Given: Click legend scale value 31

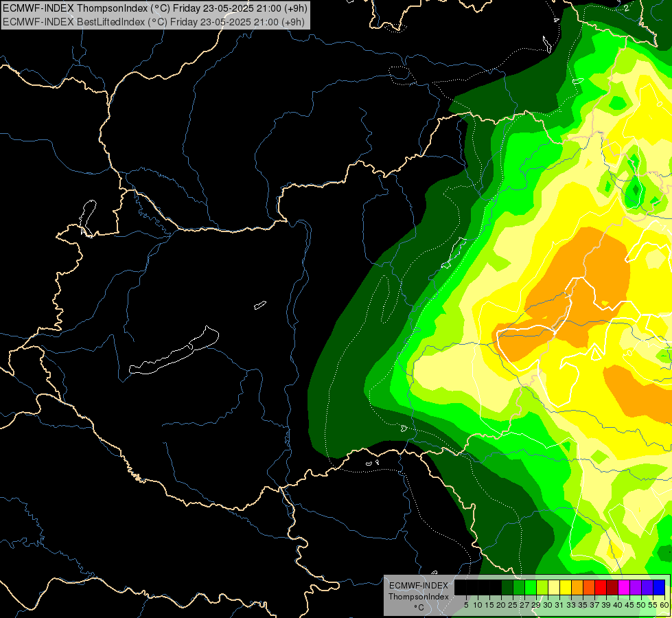Looking at the screenshot, I should [x=559, y=605].
